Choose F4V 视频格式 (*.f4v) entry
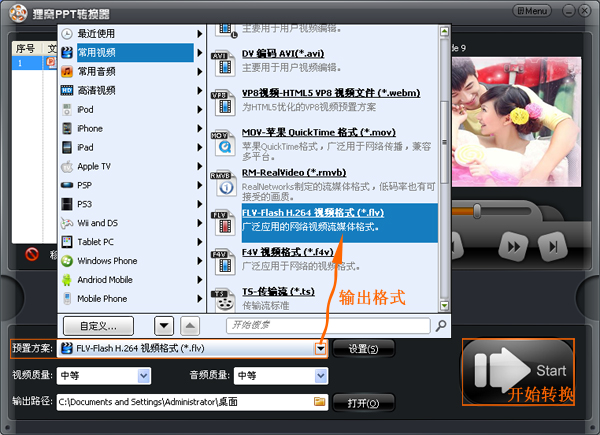 click(x=288, y=252)
